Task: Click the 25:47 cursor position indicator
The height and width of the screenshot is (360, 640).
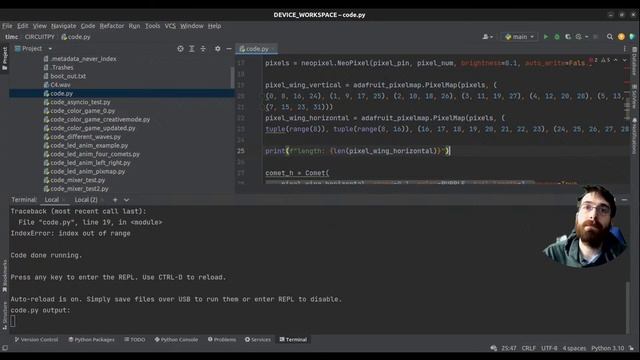Action: [509, 348]
